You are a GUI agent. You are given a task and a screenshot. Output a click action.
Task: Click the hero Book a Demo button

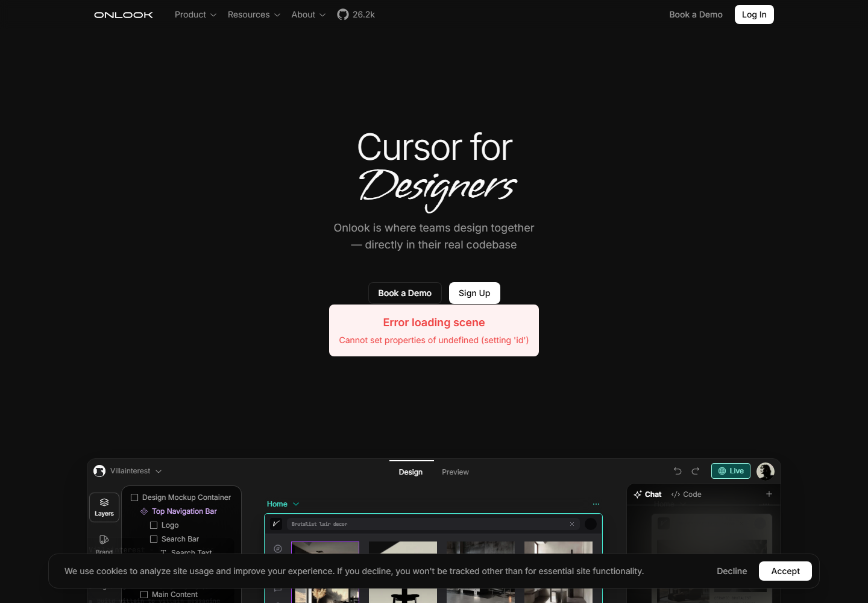404,293
